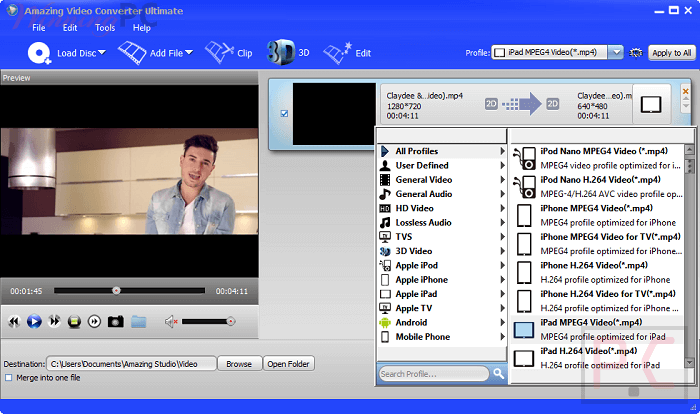Click the Apply to All button
The height and width of the screenshot is (414, 700).
click(x=671, y=53)
